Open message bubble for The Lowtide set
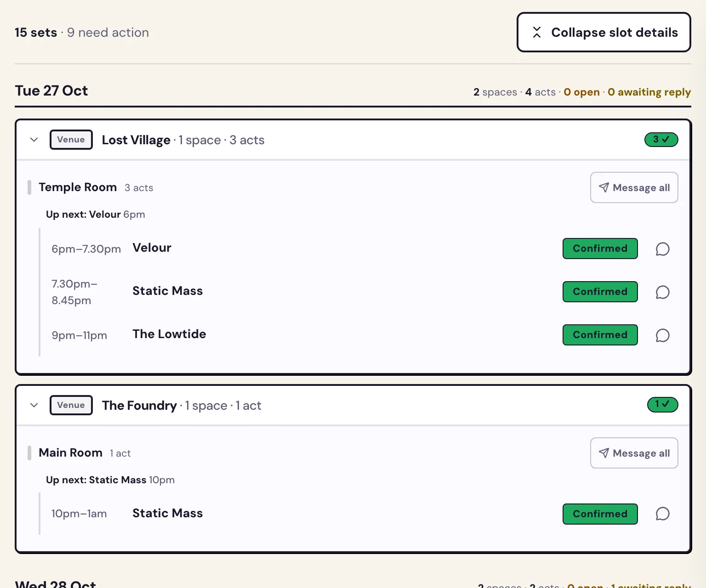Viewport: 706px width, 588px height. pos(662,335)
